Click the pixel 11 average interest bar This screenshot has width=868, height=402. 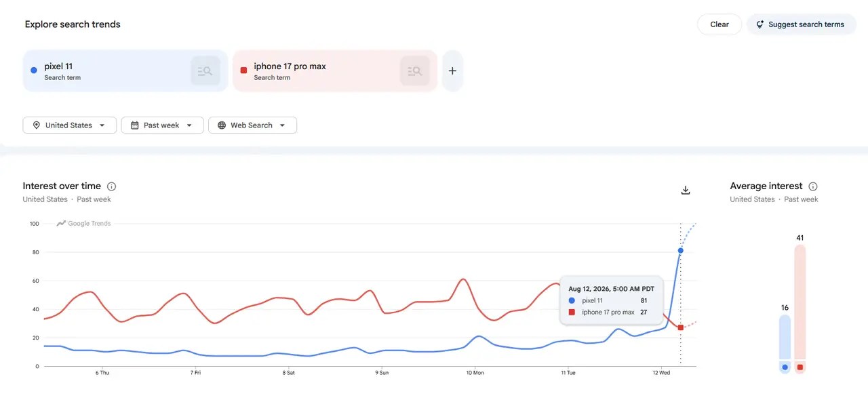click(785, 337)
